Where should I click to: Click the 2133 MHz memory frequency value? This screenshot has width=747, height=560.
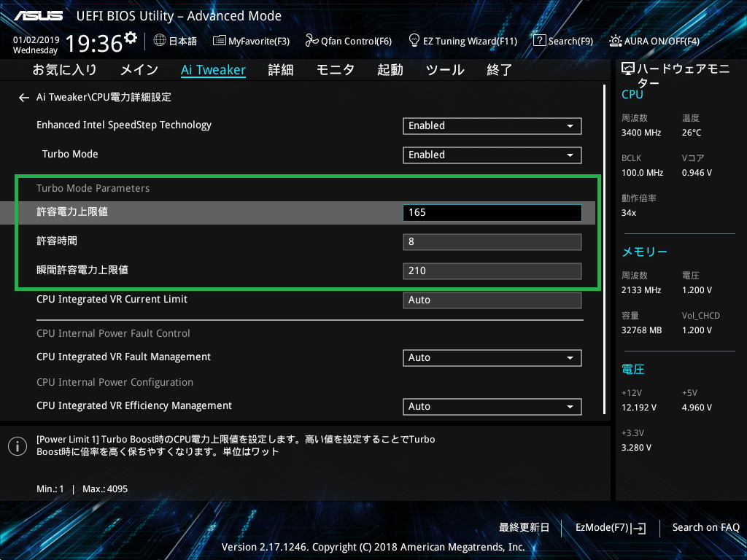click(641, 290)
